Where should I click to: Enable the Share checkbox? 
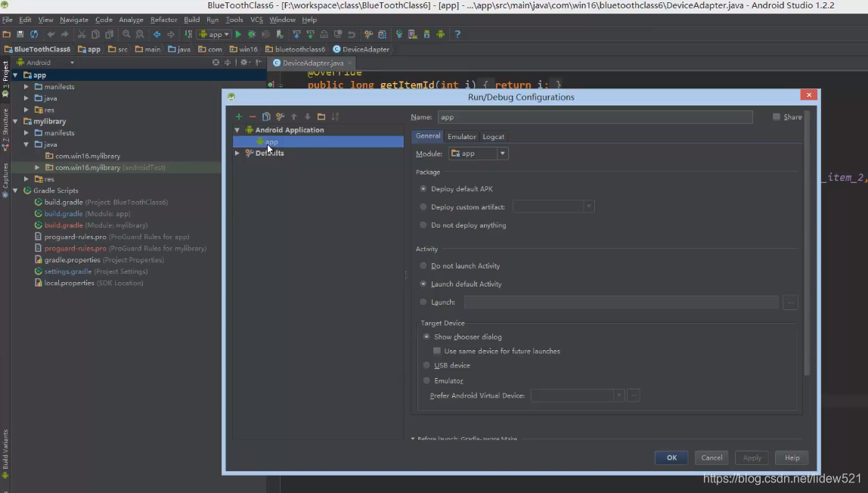[x=776, y=116]
